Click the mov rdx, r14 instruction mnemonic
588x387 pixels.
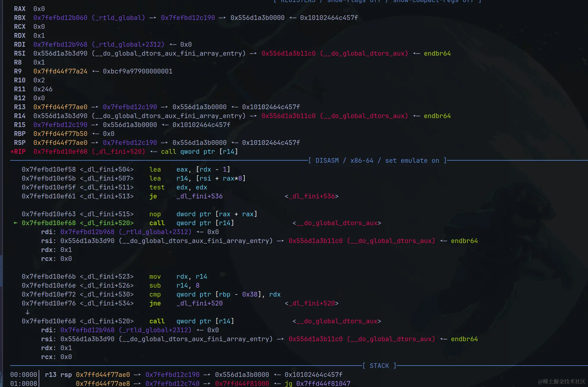click(x=155, y=277)
